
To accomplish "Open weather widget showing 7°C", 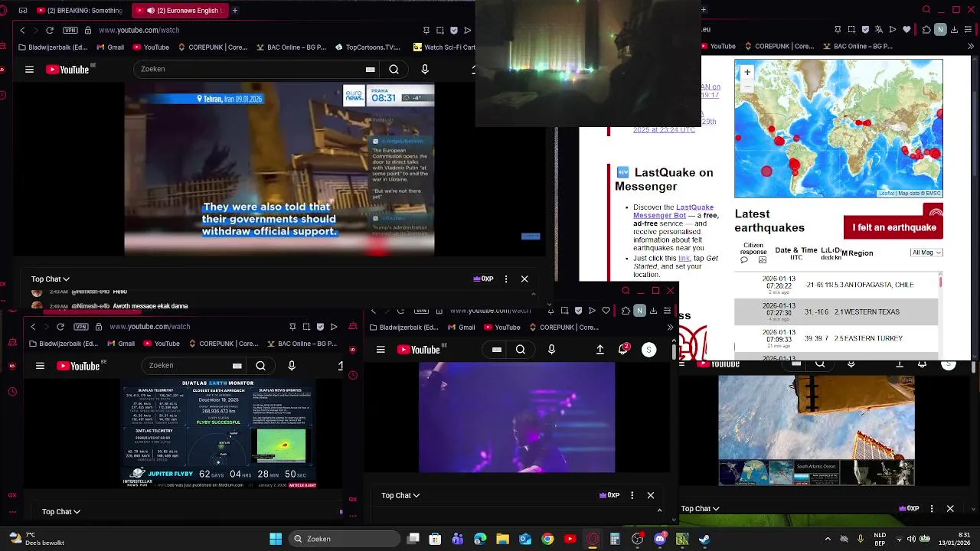I will (x=36, y=539).
